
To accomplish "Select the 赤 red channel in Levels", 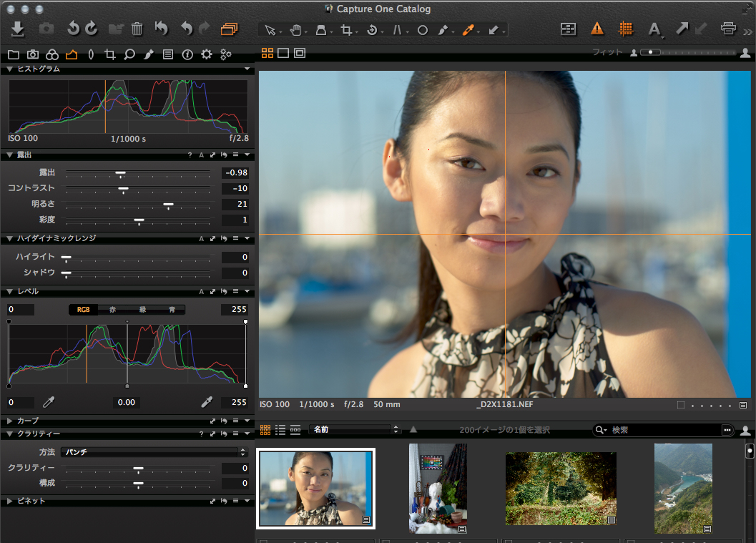I will pyautogui.click(x=113, y=310).
